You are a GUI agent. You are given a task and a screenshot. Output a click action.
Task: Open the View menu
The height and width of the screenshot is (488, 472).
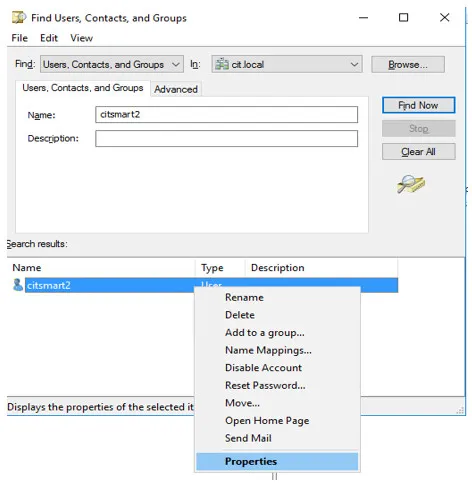tap(81, 38)
